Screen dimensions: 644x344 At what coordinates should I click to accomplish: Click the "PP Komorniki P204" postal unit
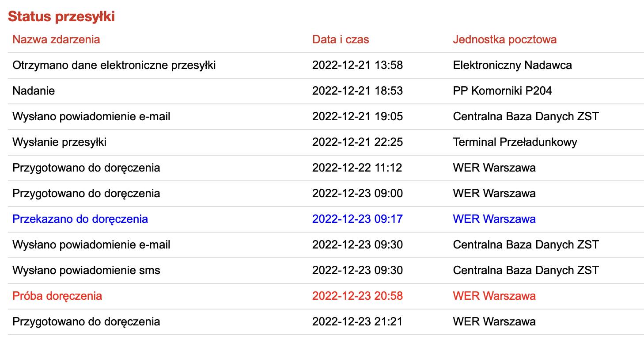point(502,91)
